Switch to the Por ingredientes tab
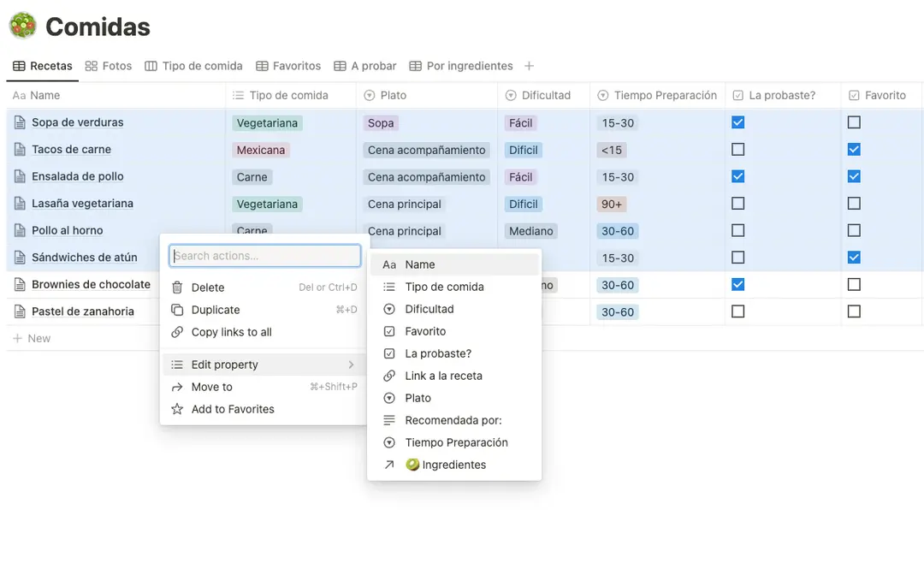Screen dimensions: 924x575 pyautogui.click(x=461, y=66)
